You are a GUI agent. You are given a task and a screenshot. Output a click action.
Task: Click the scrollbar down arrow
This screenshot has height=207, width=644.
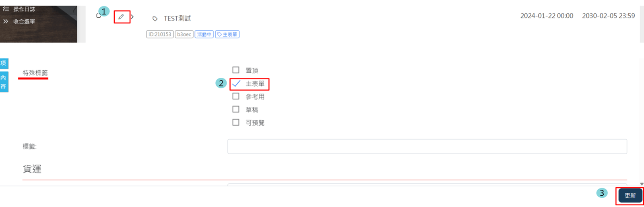click(642, 184)
